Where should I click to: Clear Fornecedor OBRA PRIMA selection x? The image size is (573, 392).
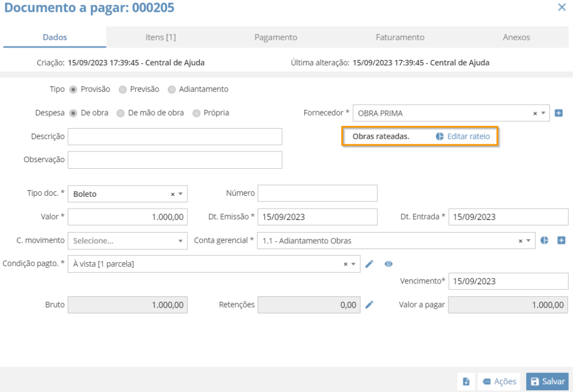click(x=535, y=114)
